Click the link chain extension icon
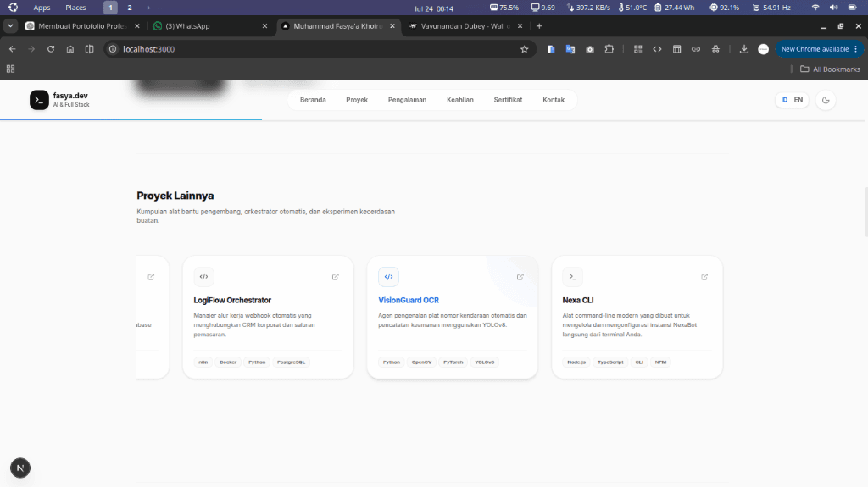Screen dimensions: 868x487 point(696,49)
